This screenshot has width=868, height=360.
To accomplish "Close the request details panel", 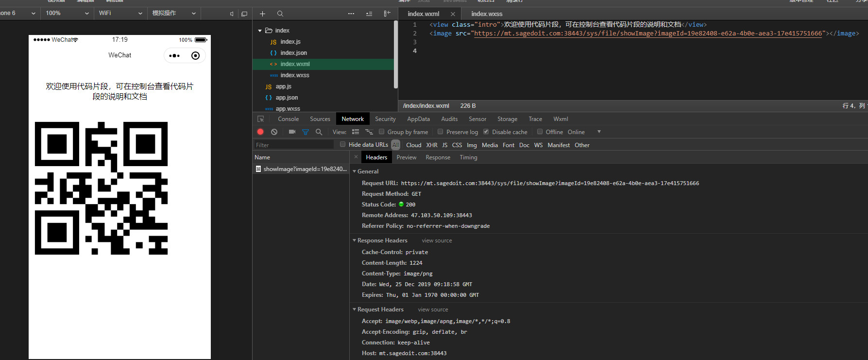I will click(356, 157).
